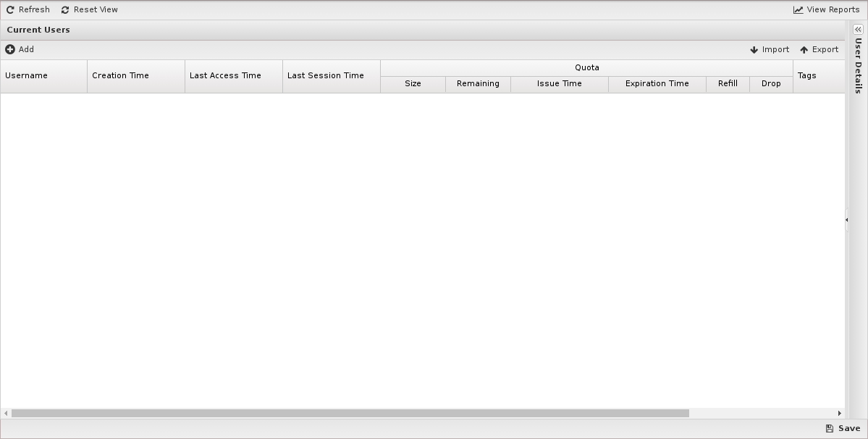Screen dimensions: 868x439
Task: Click the Drop column header
Action: point(771,84)
